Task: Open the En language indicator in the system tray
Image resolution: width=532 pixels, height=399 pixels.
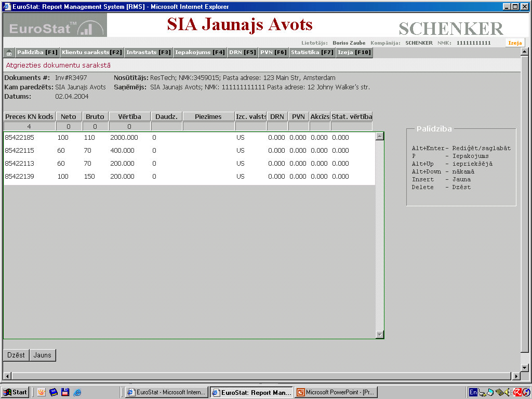Action: [x=473, y=392]
